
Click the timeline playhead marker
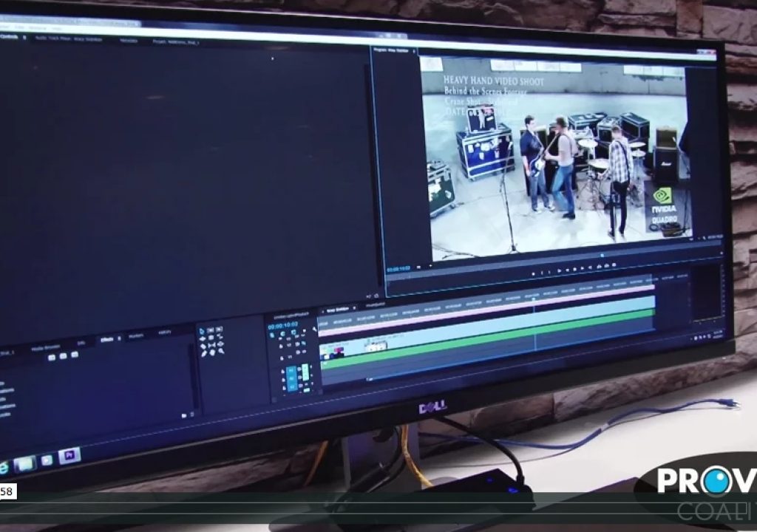pyautogui.click(x=534, y=299)
